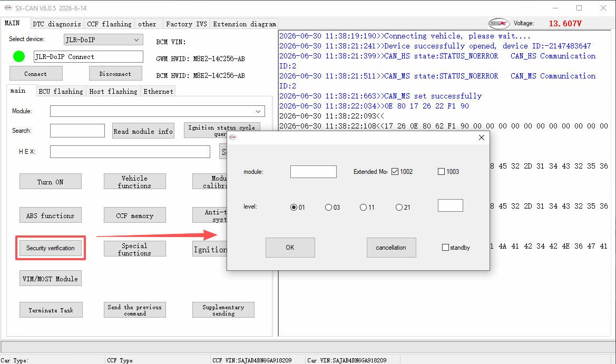Close the security verification dialog
The height and width of the screenshot is (364, 616).
click(482, 137)
